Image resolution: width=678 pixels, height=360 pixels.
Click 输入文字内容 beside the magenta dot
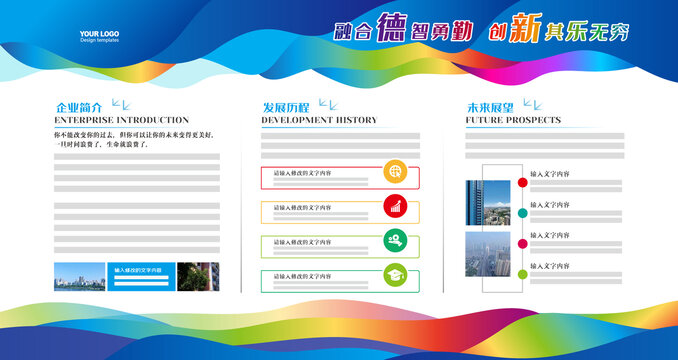[550, 236]
